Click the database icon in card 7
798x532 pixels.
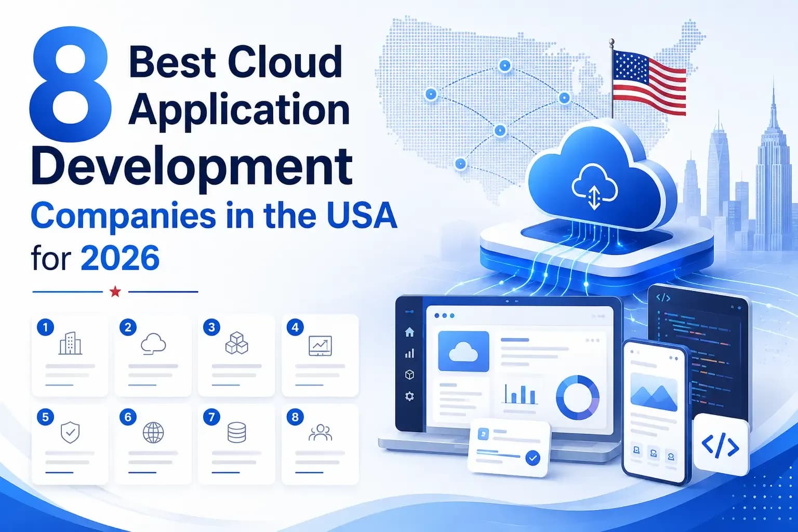[x=237, y=432]
